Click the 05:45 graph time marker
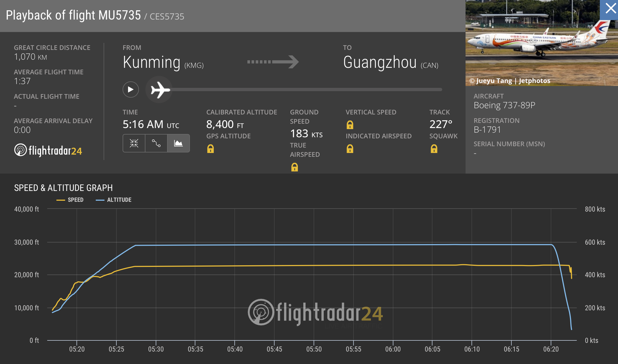This screenshot has width=618, height=364. [274, 349]
